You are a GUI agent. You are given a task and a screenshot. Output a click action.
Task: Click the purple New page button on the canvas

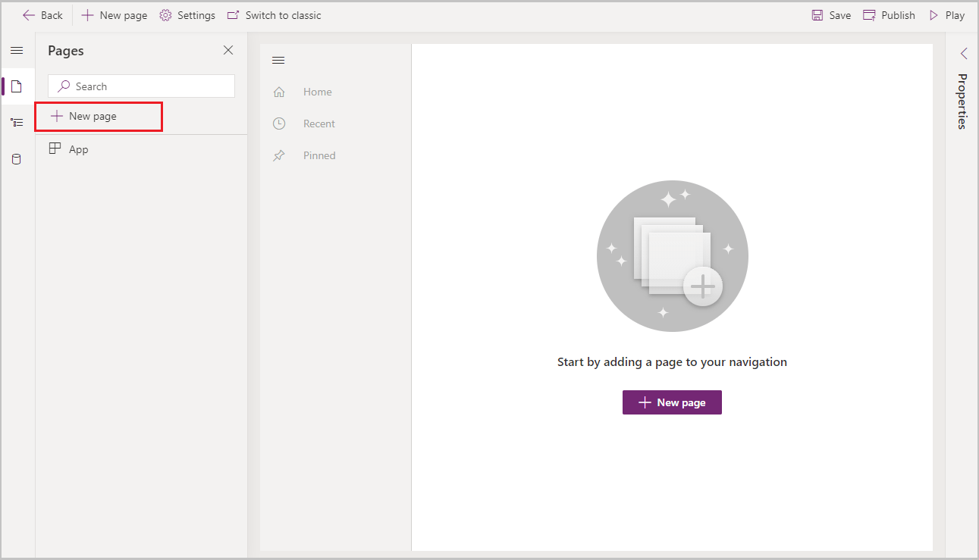671,402
